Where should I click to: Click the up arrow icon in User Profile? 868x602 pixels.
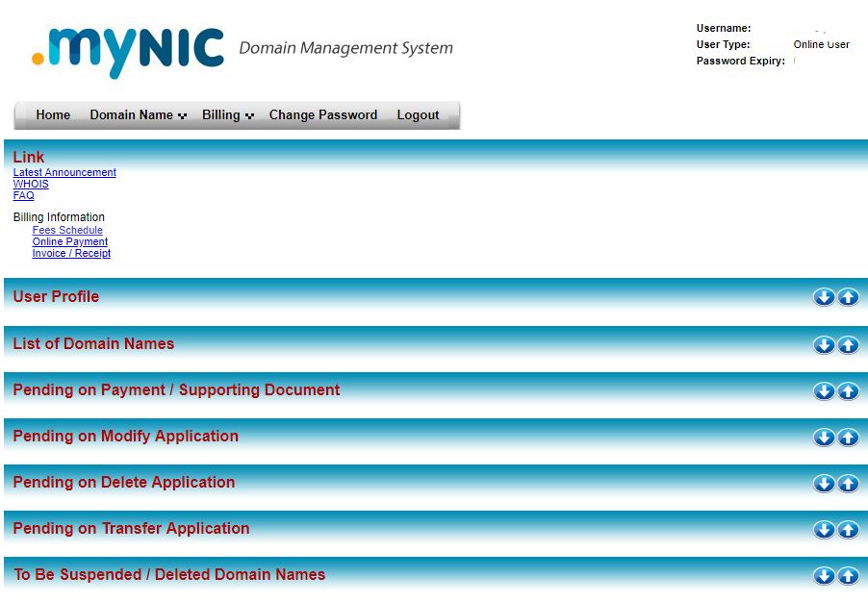pyautogui.click(x=848, y=297)
